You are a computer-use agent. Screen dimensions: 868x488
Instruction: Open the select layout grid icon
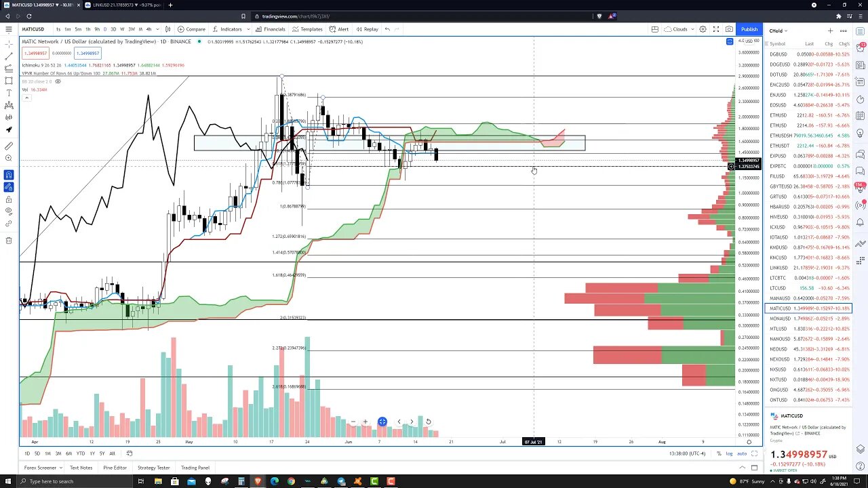point(654,29)
